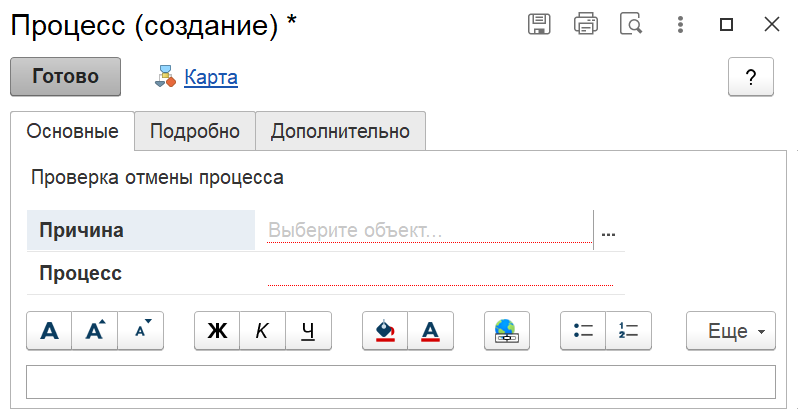Increase font size with larger A icon
This screenshot has height=417, width=798.
click(95, 331)
